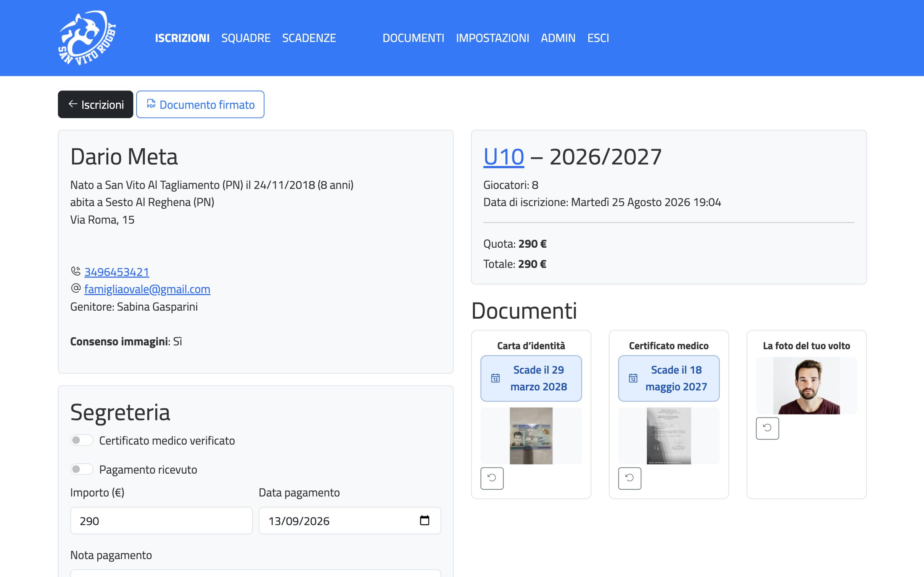Call phone number 3496453421
The width and height of the screenshot is (924, 577).
116,272
